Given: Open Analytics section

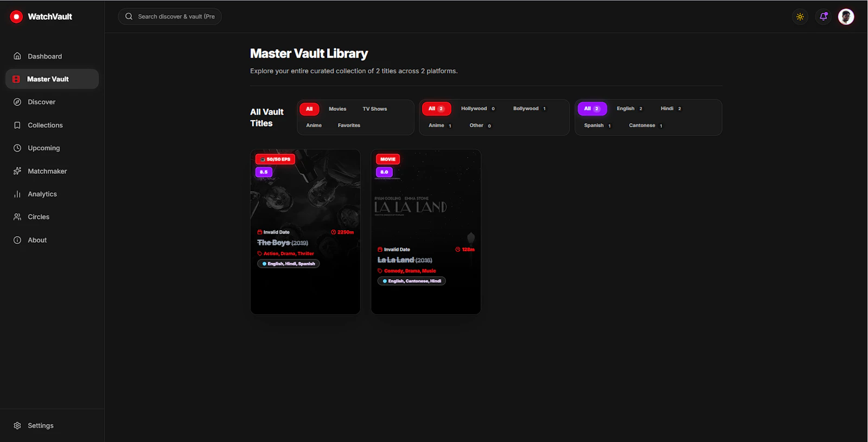Looking at the screenshot, I should 52,194.
